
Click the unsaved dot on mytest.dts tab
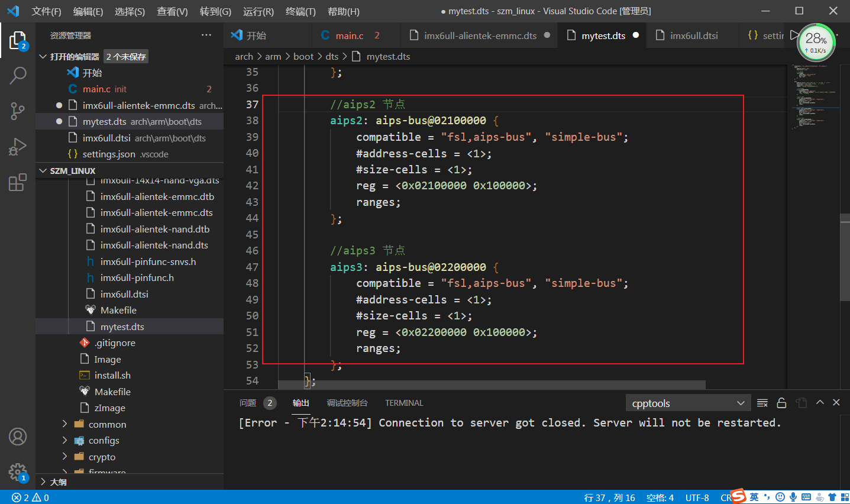point(636,35)
